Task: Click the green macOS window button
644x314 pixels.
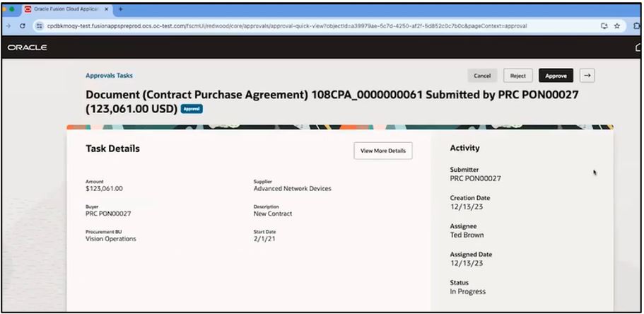Action: (11, 9)
